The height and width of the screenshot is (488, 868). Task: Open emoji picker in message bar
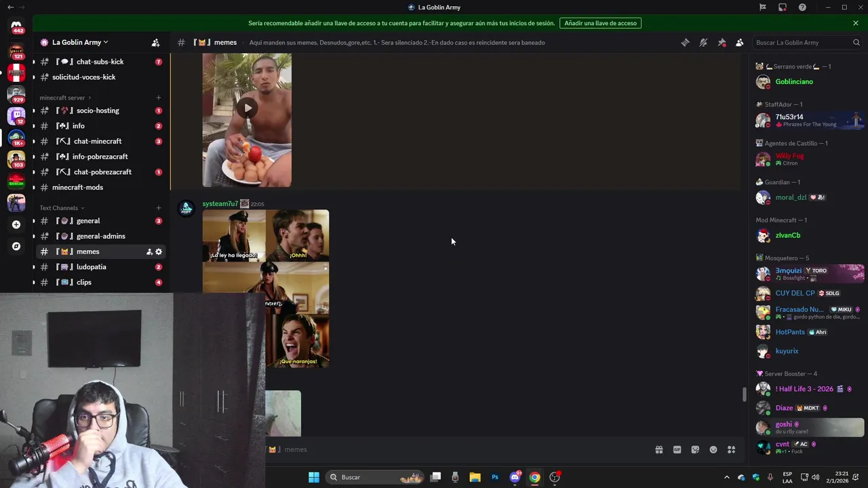pos(713,449)
